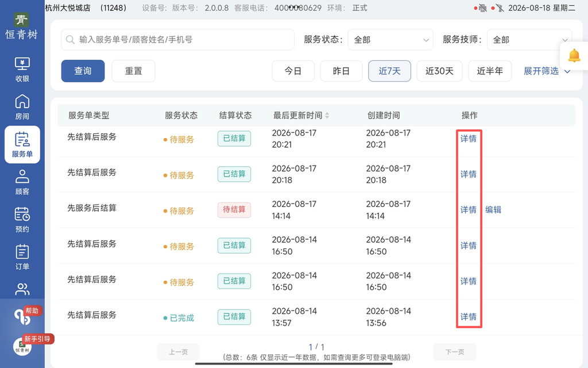Go to 房间 rooms in sidebar

click(22, 107)
